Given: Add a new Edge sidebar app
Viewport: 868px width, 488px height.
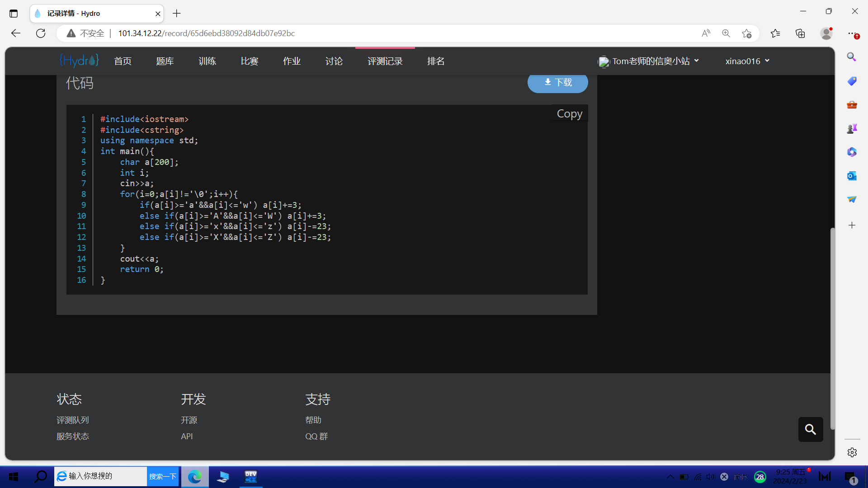Looking at the screenshot, I should pos(852,225).
